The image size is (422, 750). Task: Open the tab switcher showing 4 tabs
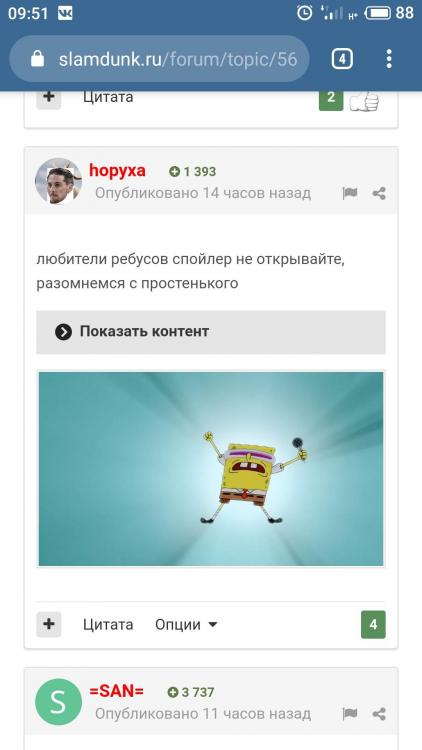(342, 59)
